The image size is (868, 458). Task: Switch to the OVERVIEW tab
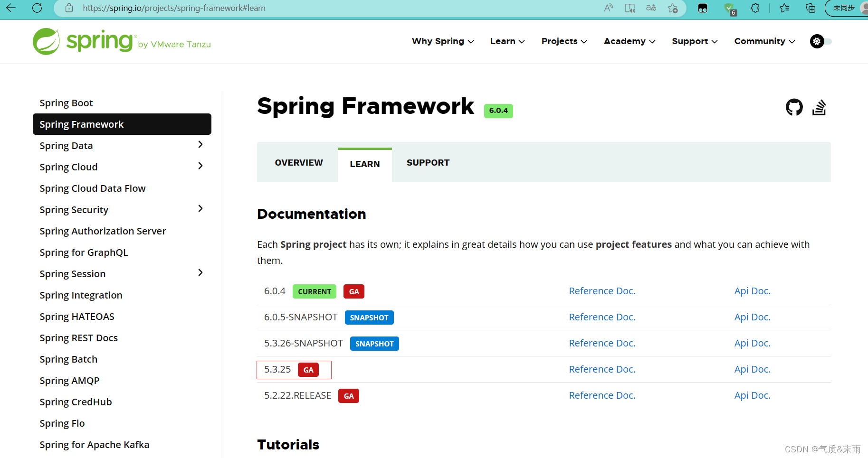click(x=299, y=163)
